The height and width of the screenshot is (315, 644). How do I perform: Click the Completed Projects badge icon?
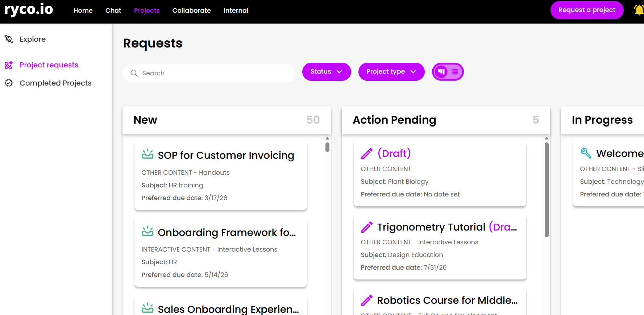9,83
